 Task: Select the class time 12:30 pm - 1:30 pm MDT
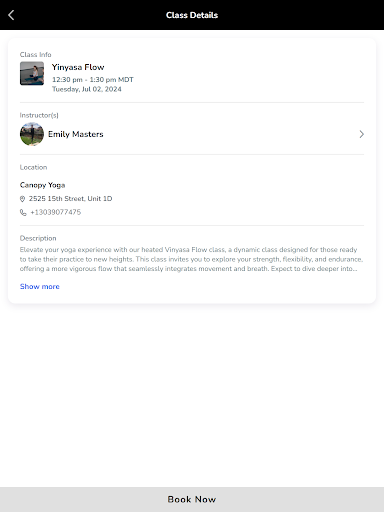[93, 80]
